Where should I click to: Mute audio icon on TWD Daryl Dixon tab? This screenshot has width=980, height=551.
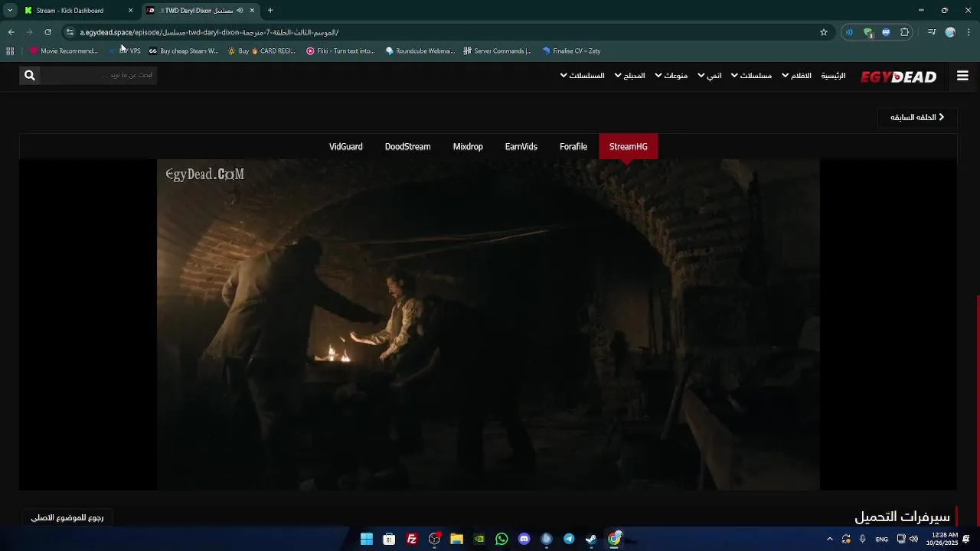coord(240,11)
